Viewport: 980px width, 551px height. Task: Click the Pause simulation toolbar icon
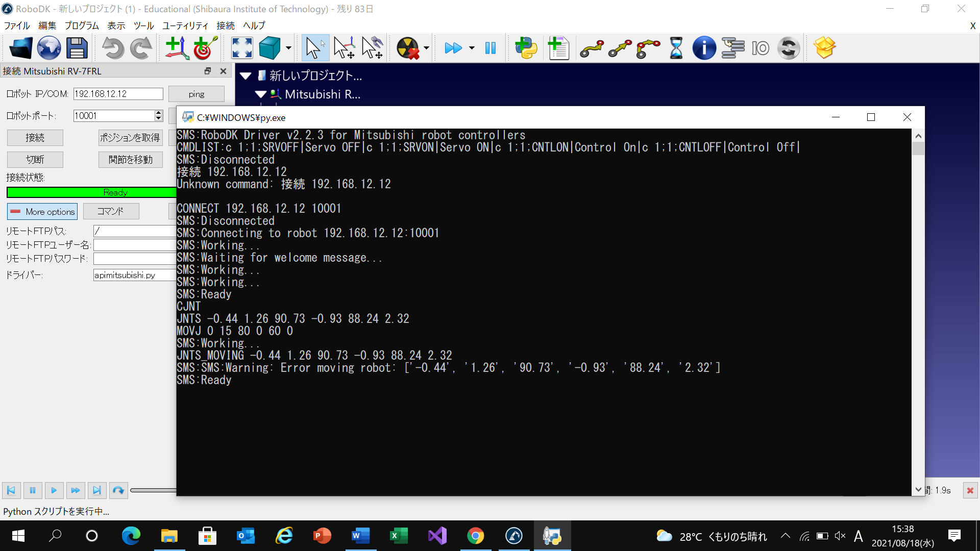pyautogui.click(x=491, y=48)
